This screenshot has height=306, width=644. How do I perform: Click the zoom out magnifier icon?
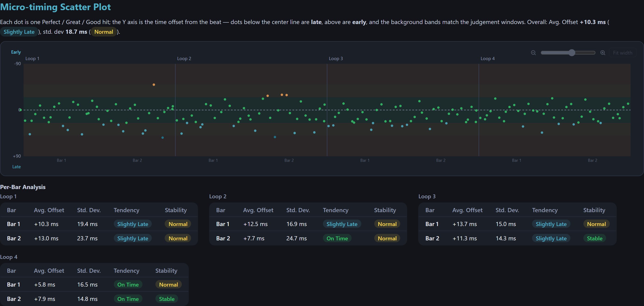533,53
